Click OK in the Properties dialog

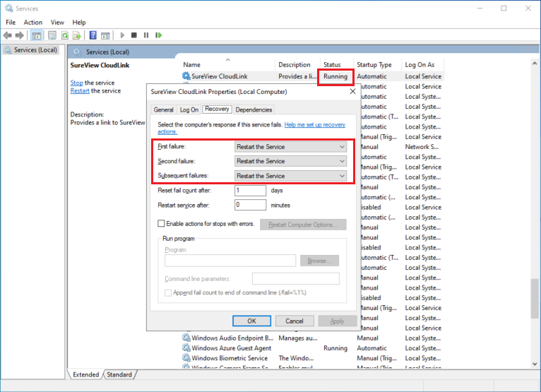[x=251, y=321]
